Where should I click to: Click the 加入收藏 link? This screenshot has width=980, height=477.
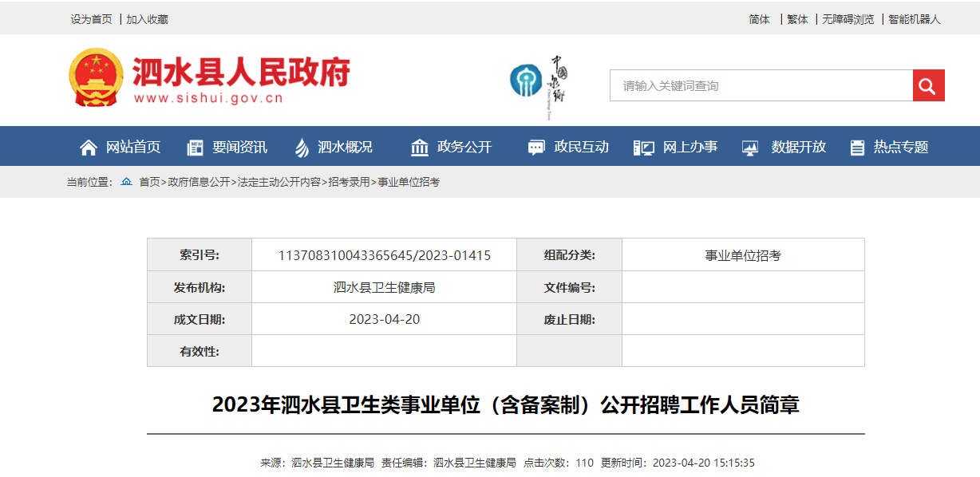coord(147,19)
